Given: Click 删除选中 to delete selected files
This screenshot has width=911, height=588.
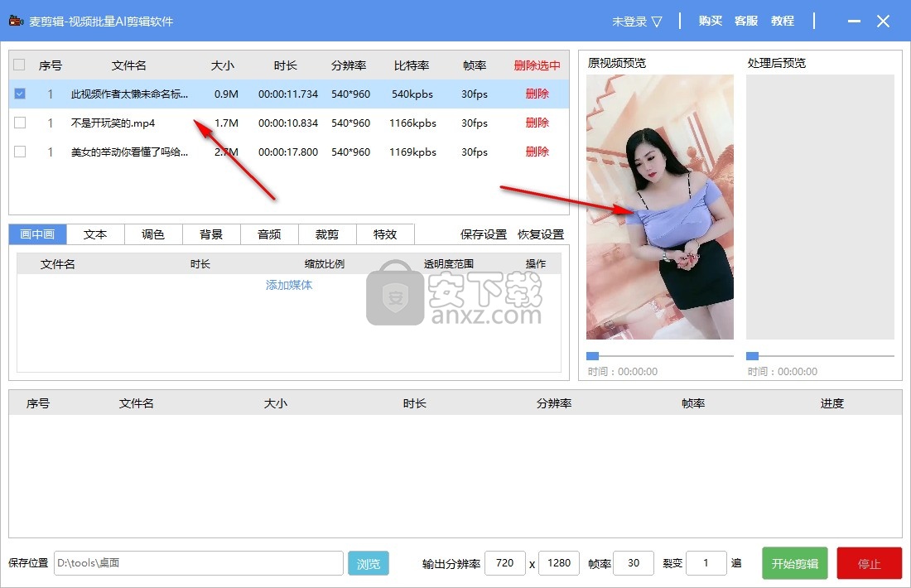Looking at the screenshot, I should [x=537, y=65].
